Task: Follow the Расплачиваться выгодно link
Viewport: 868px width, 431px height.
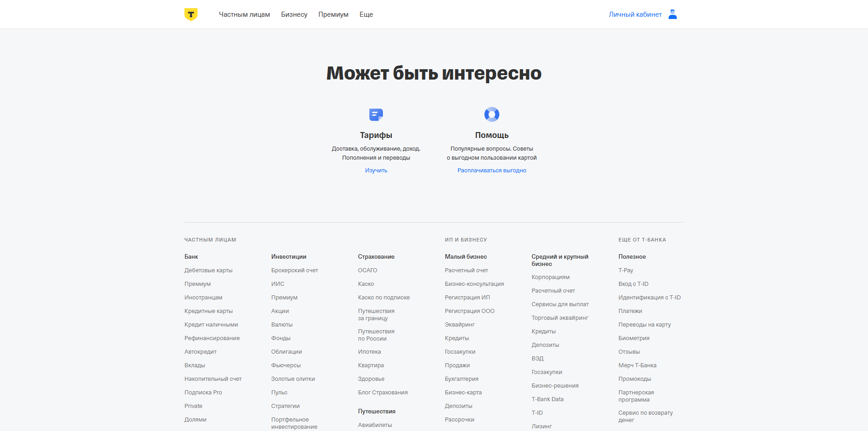Action: click(x=491, y=171)
